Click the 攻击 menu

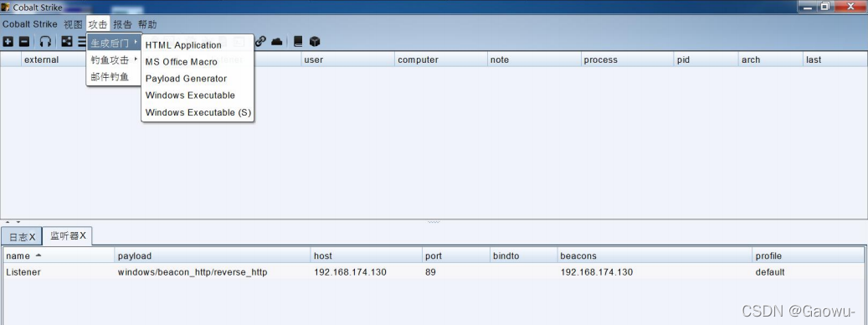pyautogui.click(x=98, y=24)
